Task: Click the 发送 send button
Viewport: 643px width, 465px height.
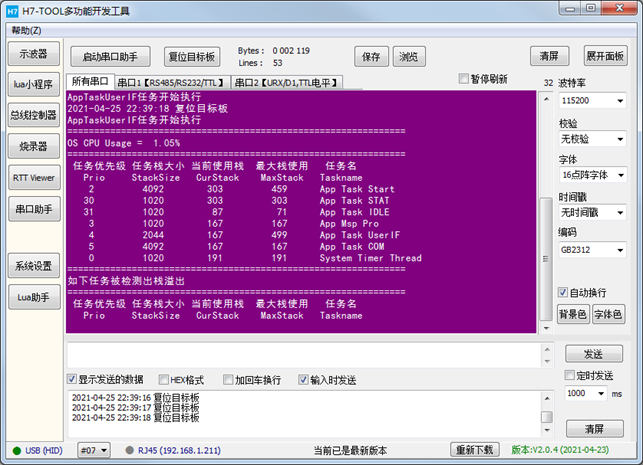Action: [594, 354]
